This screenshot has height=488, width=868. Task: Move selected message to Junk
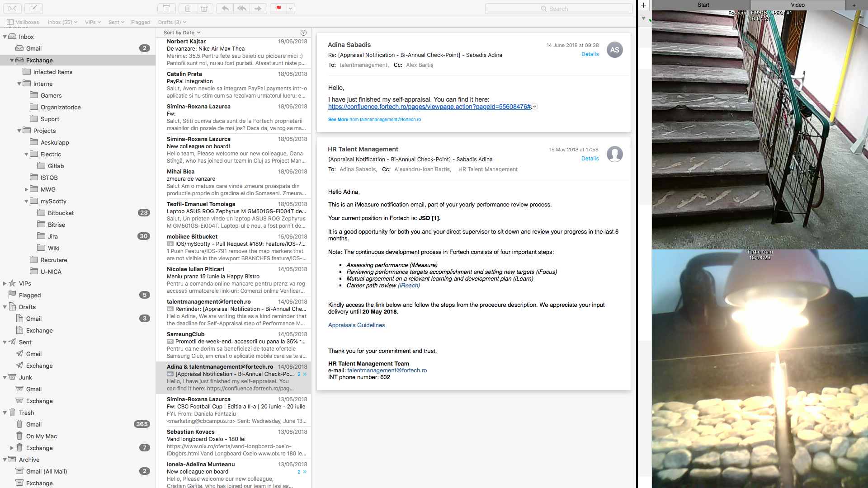(x=204, y=8)
